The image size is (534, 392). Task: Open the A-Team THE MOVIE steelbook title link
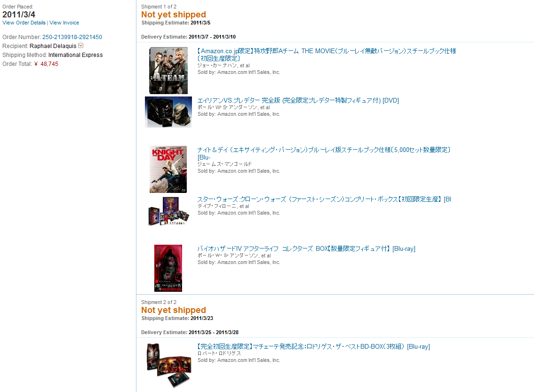(327, 55)
